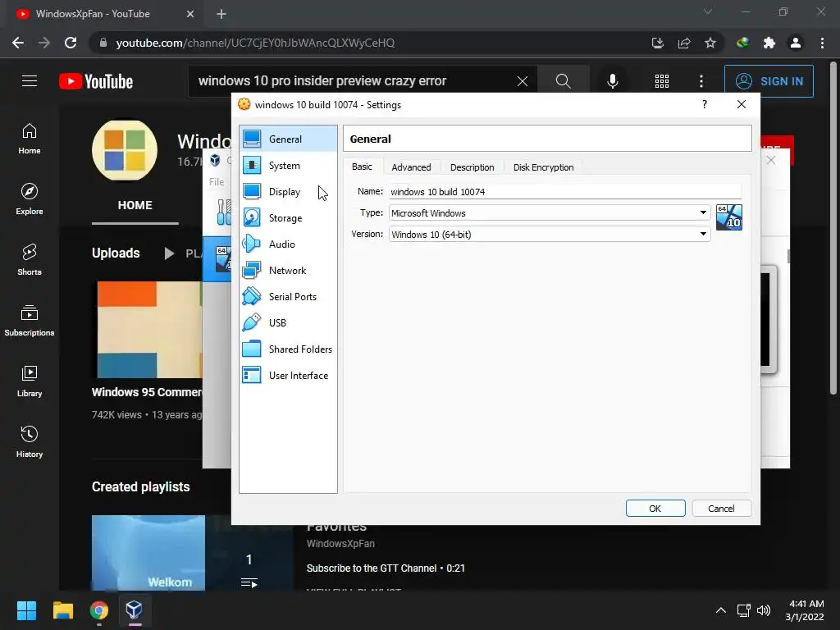Show hidden system tray icons

(x=721, y=610)
